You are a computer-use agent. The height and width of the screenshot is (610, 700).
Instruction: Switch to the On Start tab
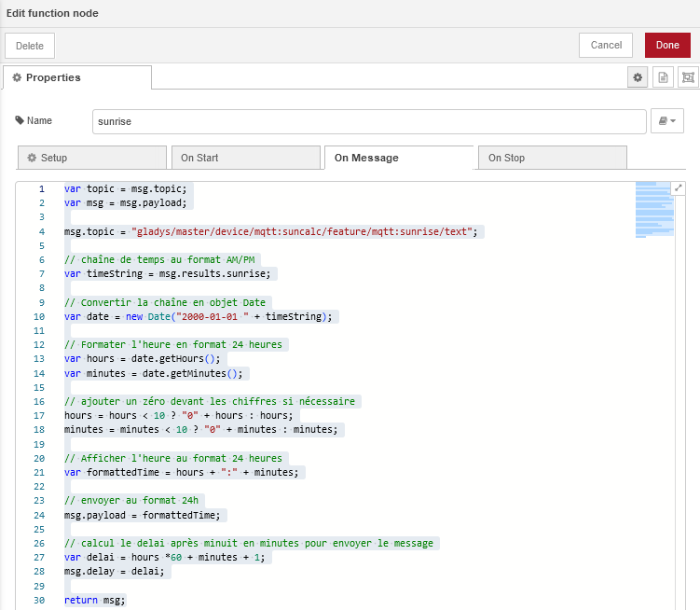coord(245,159)
